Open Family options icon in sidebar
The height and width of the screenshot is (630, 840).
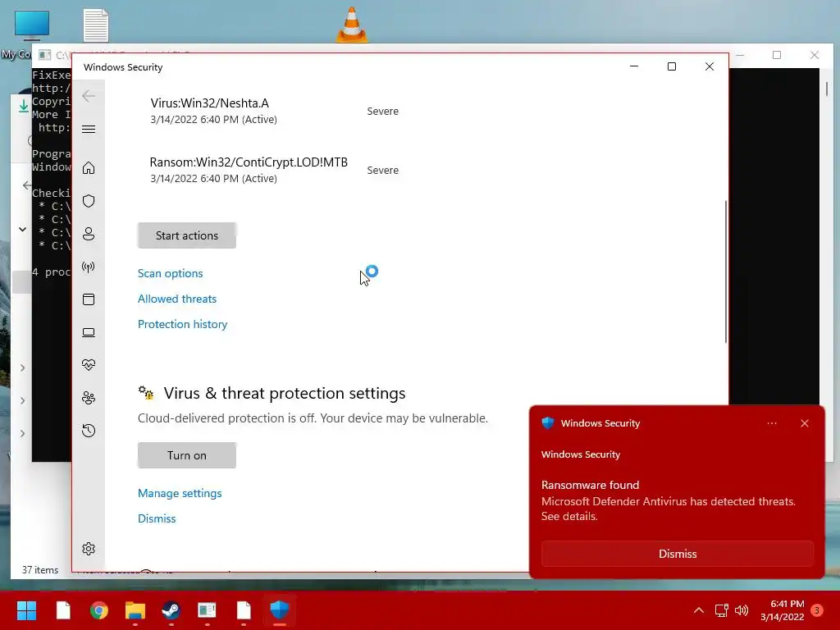tap(89, 398)
